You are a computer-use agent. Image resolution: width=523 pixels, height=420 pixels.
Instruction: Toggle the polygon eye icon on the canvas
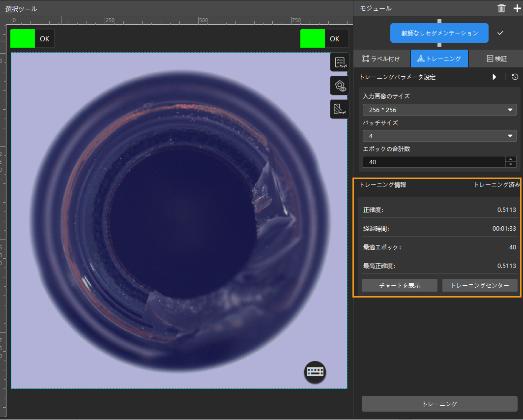pyautogui.click(x=340, y=86)
